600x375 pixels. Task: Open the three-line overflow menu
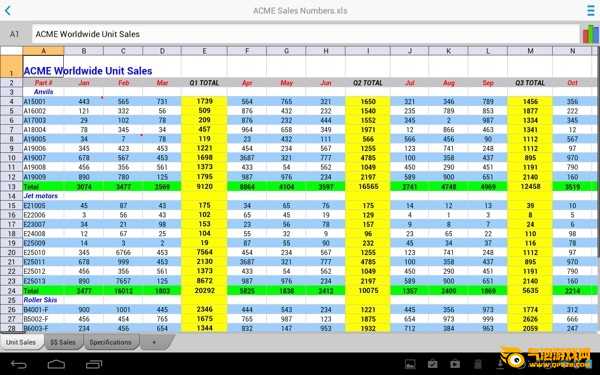tap(591, 10)
